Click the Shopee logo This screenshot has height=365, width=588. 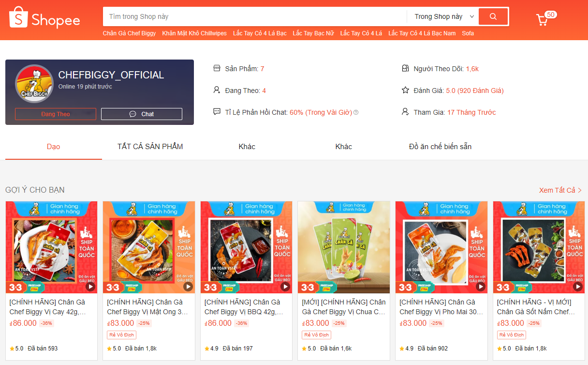pyautogui.click(x=44, y=17)
